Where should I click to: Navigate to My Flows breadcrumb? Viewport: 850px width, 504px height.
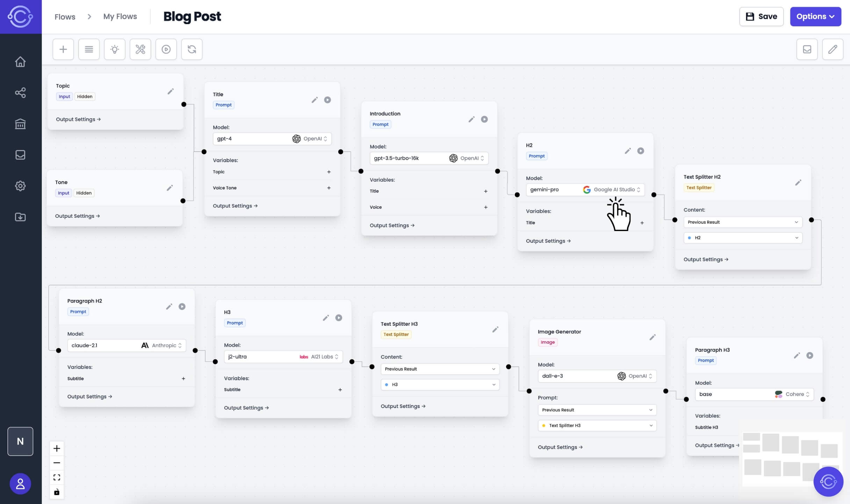coord(120,16)
